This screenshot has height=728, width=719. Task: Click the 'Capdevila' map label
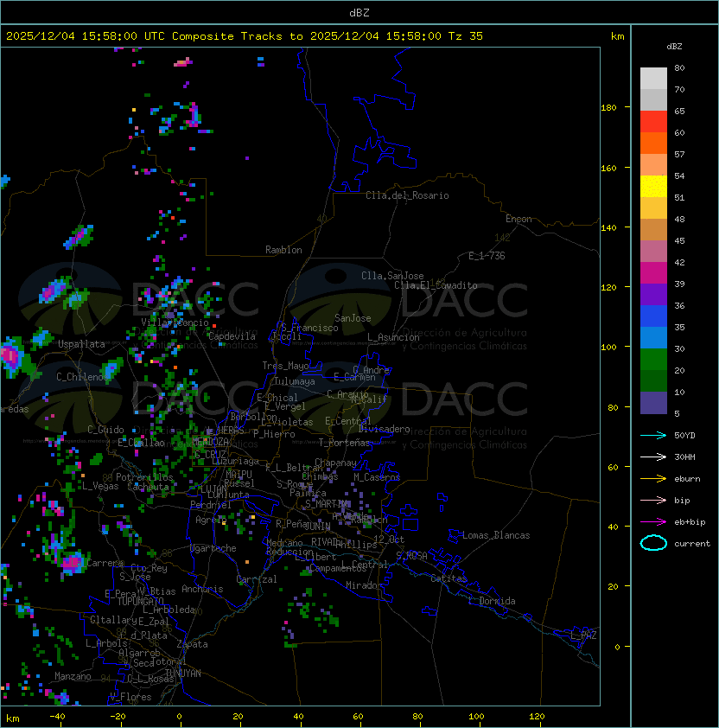pos(232,336)
